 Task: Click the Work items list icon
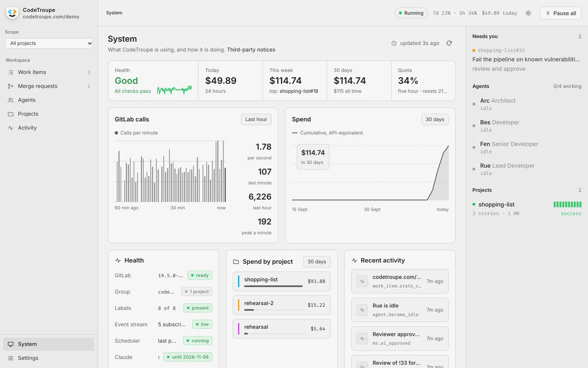tap(11, 72)
